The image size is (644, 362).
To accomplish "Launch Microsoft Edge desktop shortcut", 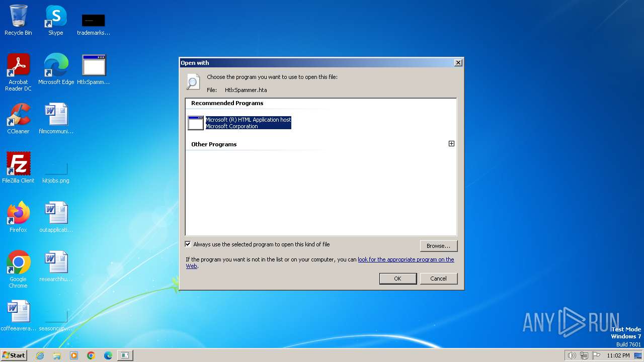I will click(56, 69).
